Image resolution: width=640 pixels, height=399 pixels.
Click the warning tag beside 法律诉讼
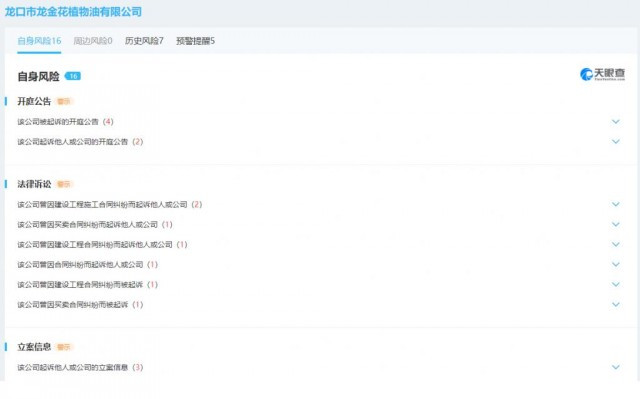(64, 184)
